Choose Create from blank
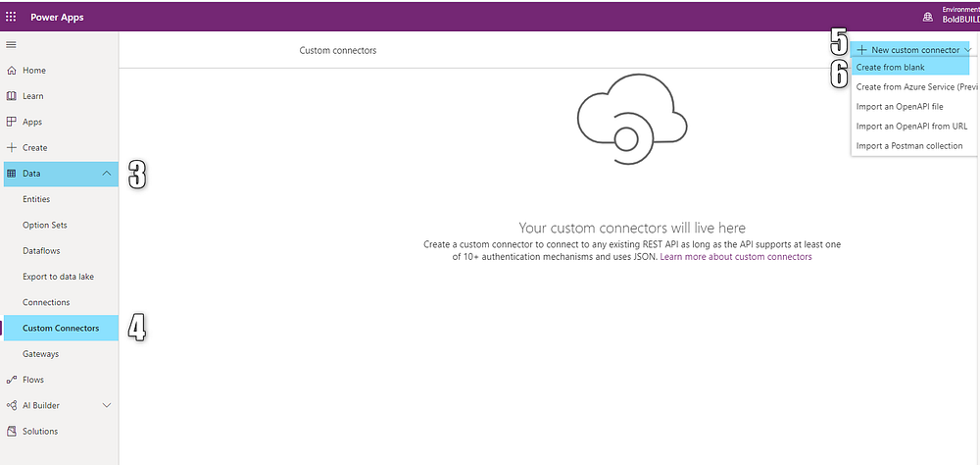The width and height of the screenshot is (980, 465). click(909, 67)
